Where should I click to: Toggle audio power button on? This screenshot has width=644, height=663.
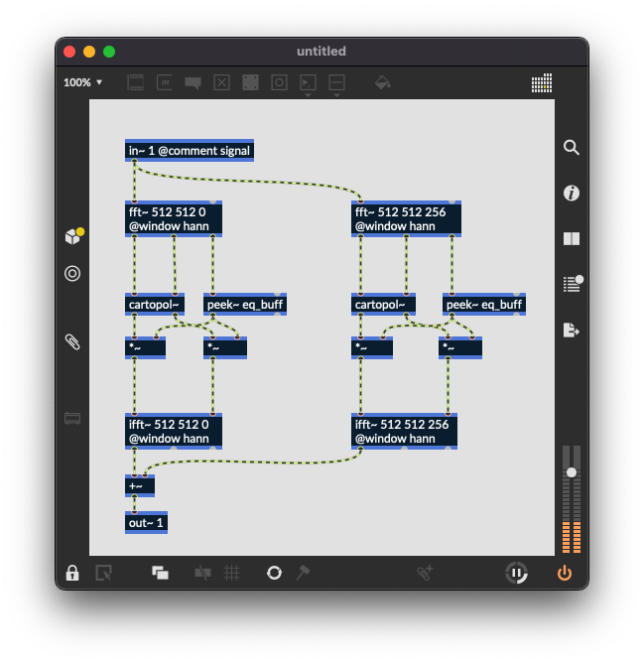tap(564, 573)
